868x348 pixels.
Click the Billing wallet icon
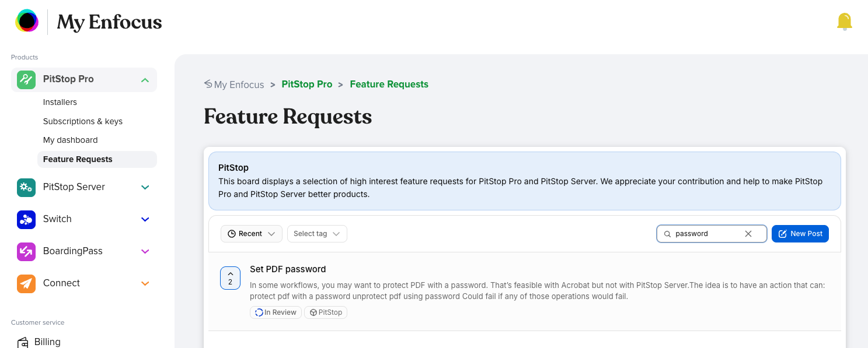click(23, 342)
